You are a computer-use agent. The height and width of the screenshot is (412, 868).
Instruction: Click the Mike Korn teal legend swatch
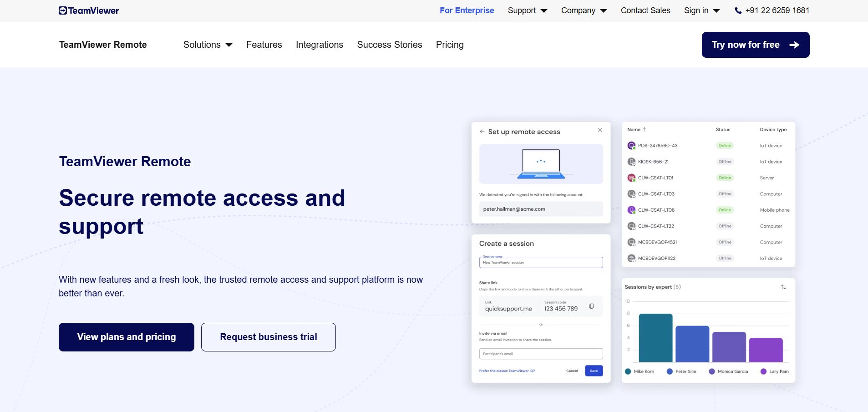tap(628, 371)
